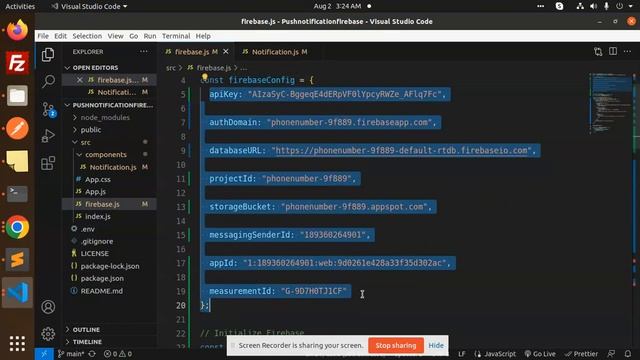Open the Go menu

[133, 36]
